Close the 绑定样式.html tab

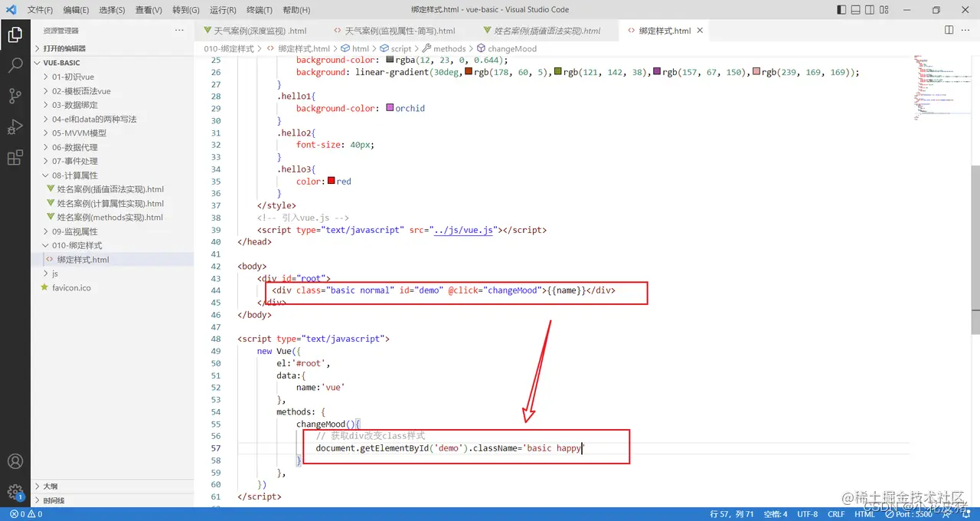[700, 31]
